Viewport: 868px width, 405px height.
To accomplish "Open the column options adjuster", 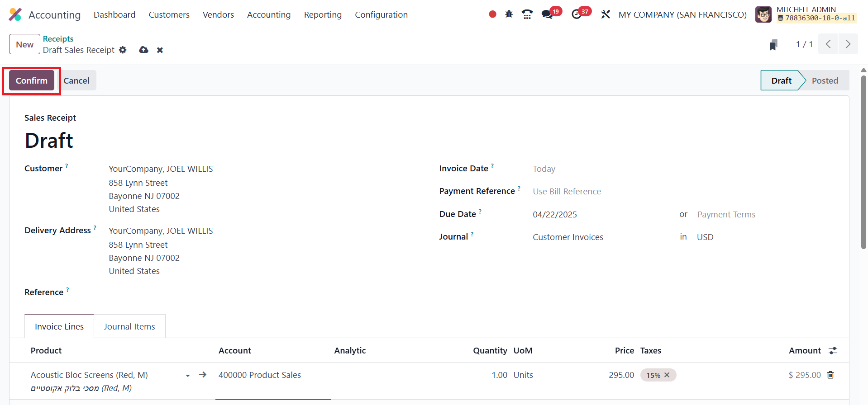I will 833,351.
